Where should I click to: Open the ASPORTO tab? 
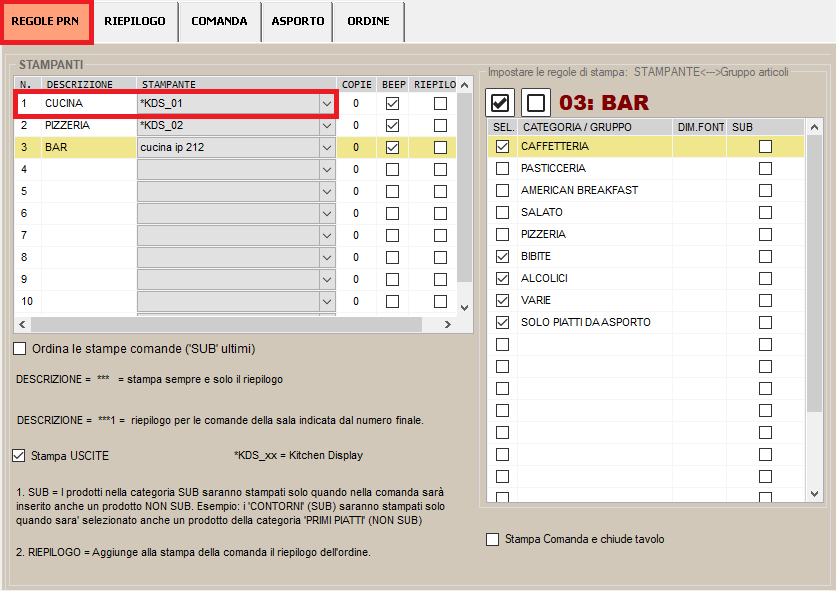click(x=298, y=21)
